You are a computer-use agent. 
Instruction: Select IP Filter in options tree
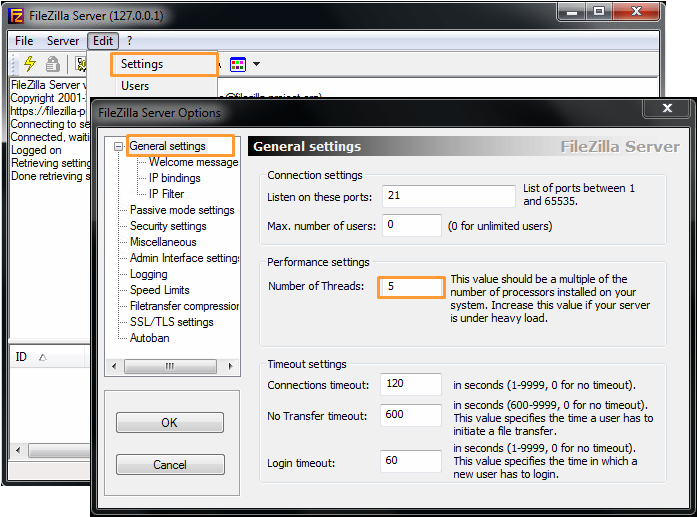click(x=166, y=194)
